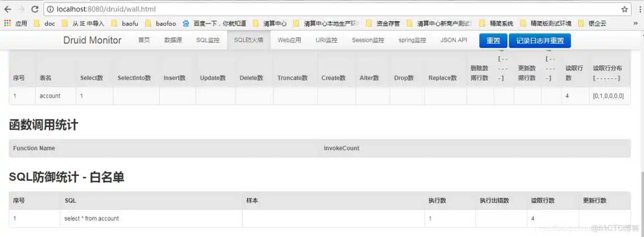Click the 函数调用统计 heading

[44, 125]
